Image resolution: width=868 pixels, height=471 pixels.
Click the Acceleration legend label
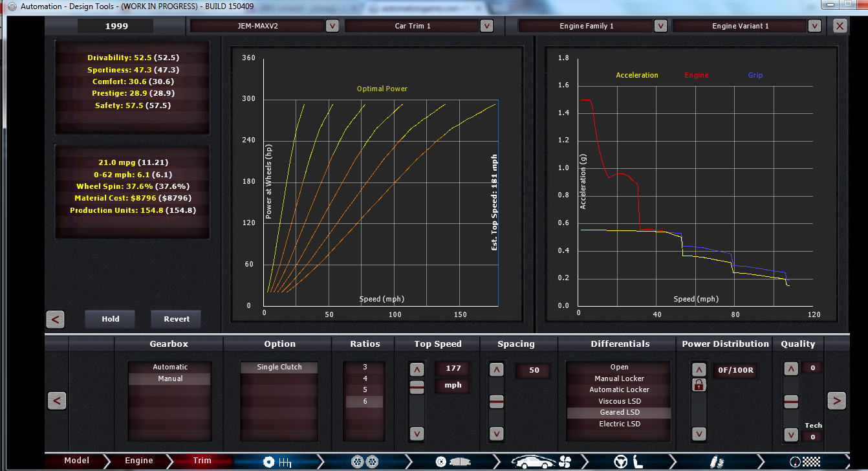point(637,75)
